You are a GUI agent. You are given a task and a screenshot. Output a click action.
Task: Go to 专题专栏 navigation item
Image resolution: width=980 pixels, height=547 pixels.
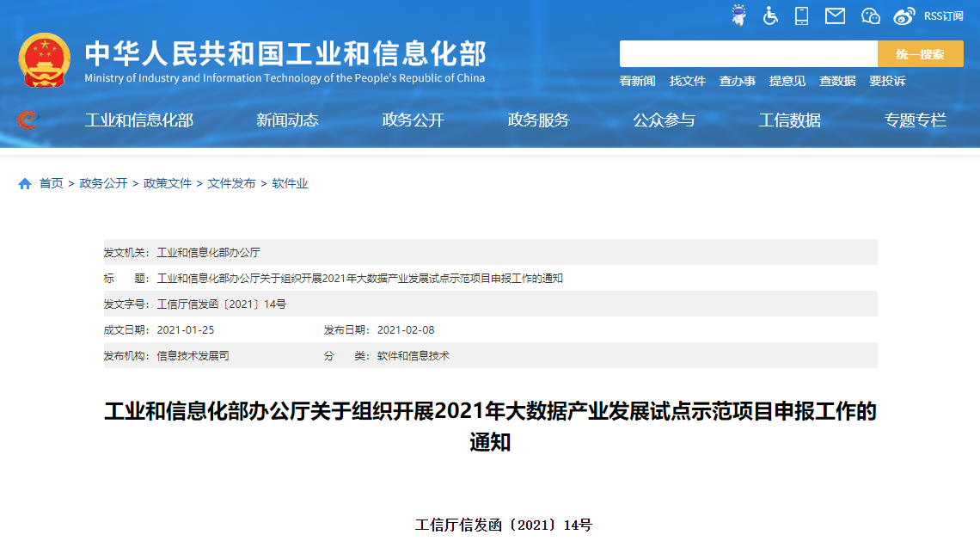coord(915,120)
